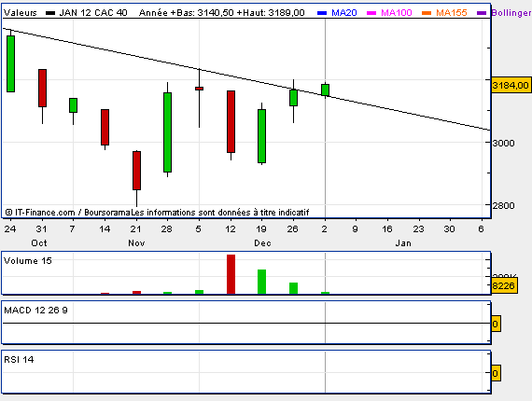Click the MACD zero value tag
The width and height of the screenshot is (532, 401).
coord(496,324)
